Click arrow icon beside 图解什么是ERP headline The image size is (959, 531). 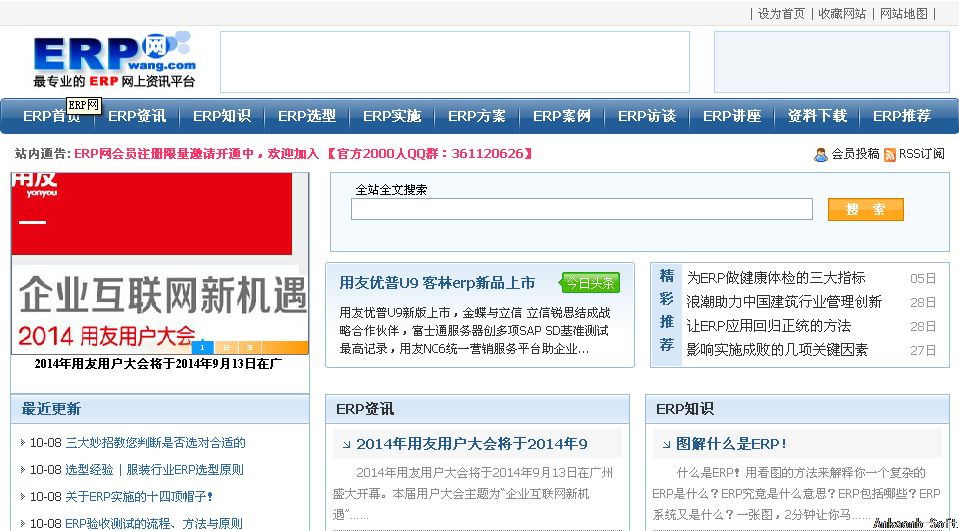pyautogui.click(x=665, y=444)
